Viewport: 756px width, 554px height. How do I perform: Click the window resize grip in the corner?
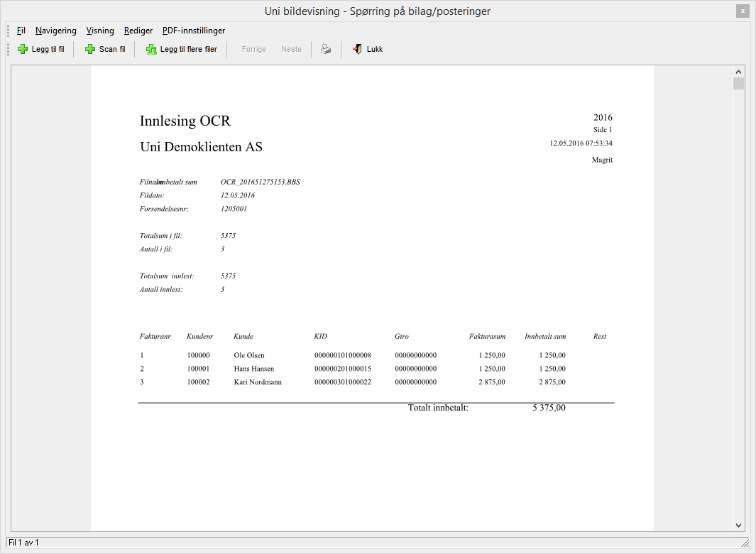745,543
